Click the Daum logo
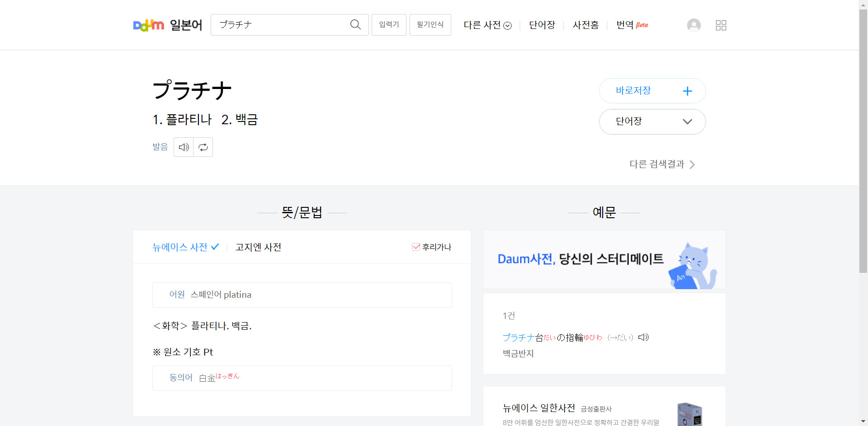The image size is (868, 426). pos(148,25)
